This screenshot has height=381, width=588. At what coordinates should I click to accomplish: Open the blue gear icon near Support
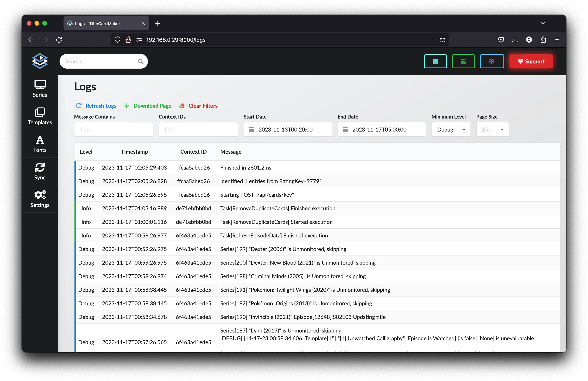pyautogui.click(x=492, y=61)
